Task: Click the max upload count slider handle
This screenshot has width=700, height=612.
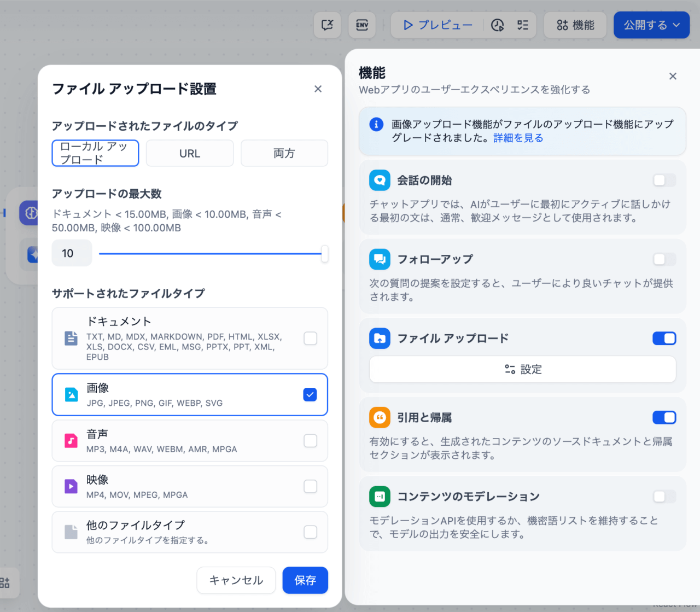Action: (x=325, y=254)
